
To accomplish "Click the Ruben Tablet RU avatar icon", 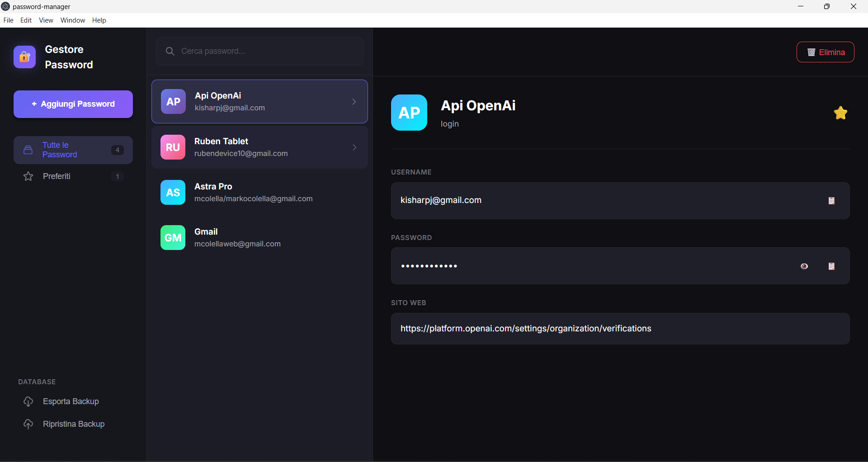I will (x=173, y=147).
